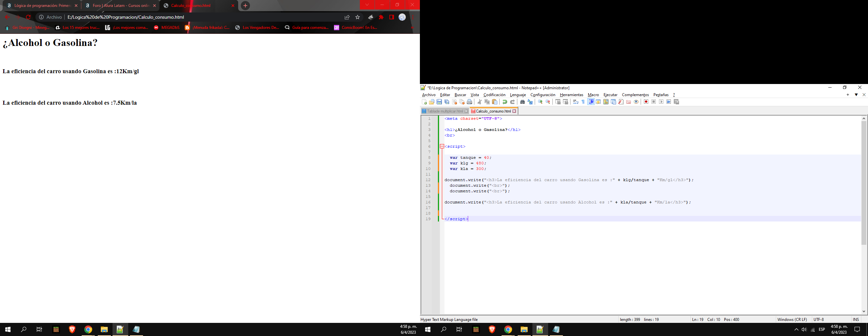Redo with the gray arrow icon
The width and height of the screenshot is (868, 336).
click(512, 102)
